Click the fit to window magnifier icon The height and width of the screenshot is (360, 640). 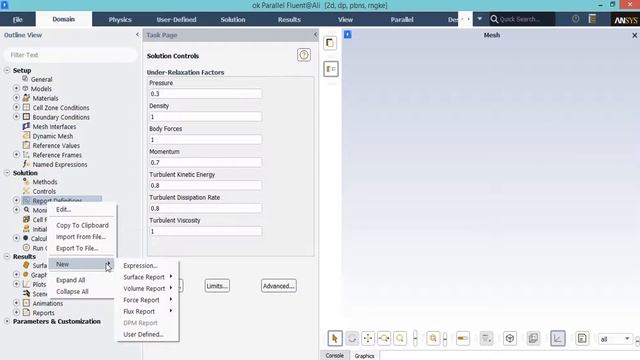pos(433,338)
